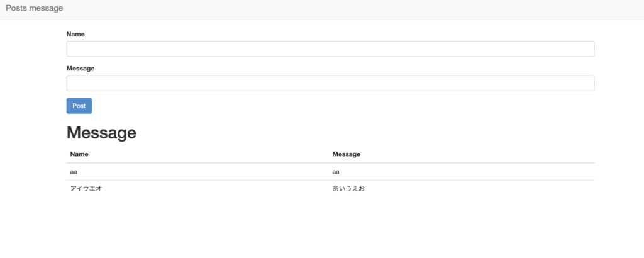644x258 pixels.
Task: Submit the form with the Post button
Action: [x=79, y=106]
